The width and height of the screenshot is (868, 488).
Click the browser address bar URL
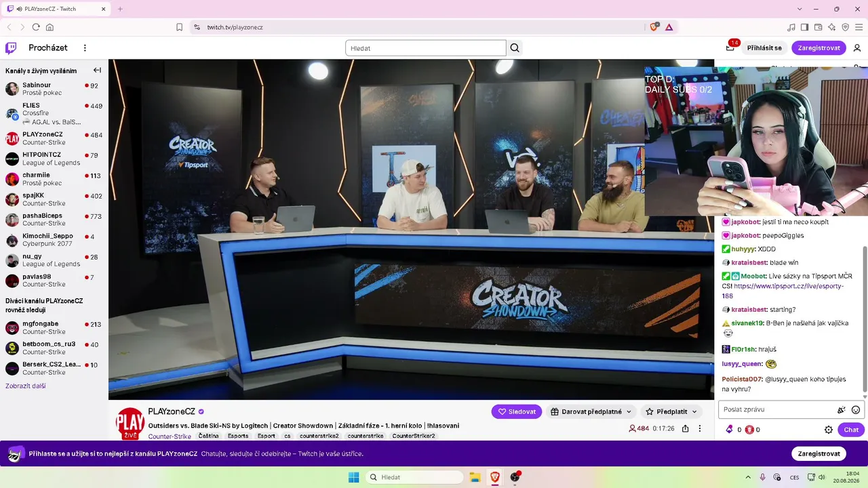[235, 27]
